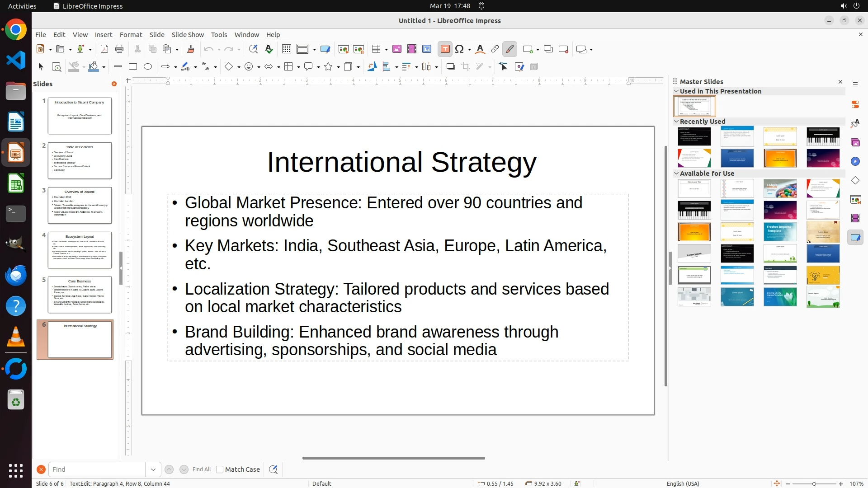The height and width of the screenshot is (488, 868).
Task: Toggle the Shadow icon in toolbar
Action: (x=450, y=67)
